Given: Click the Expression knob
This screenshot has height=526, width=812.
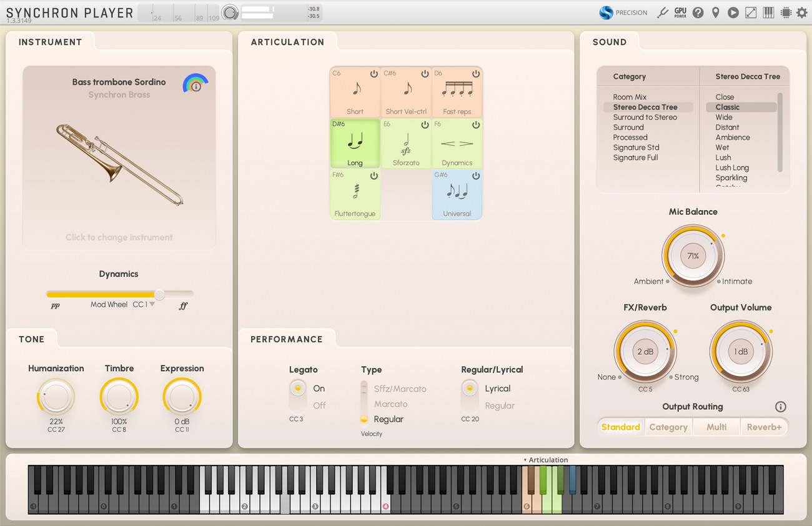Looking at the screenshot, I should pyautogui.click(x=182, y=397).
